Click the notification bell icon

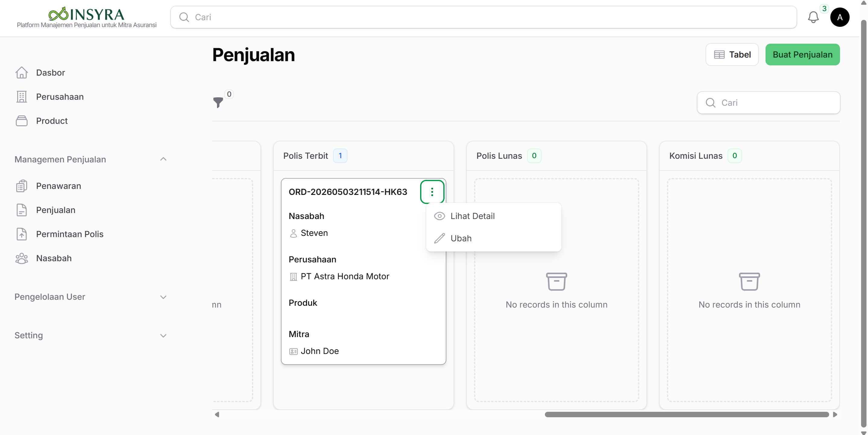(x=813, y=17)
